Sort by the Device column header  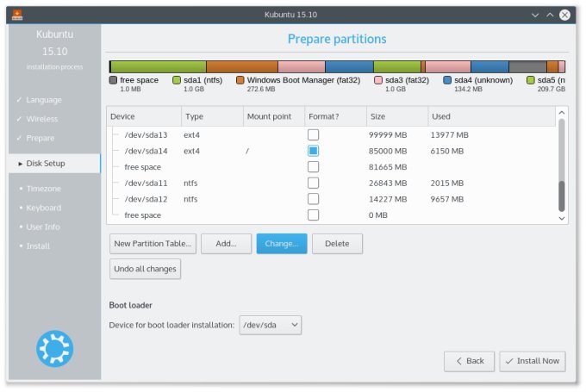click(x=144, y=116)
